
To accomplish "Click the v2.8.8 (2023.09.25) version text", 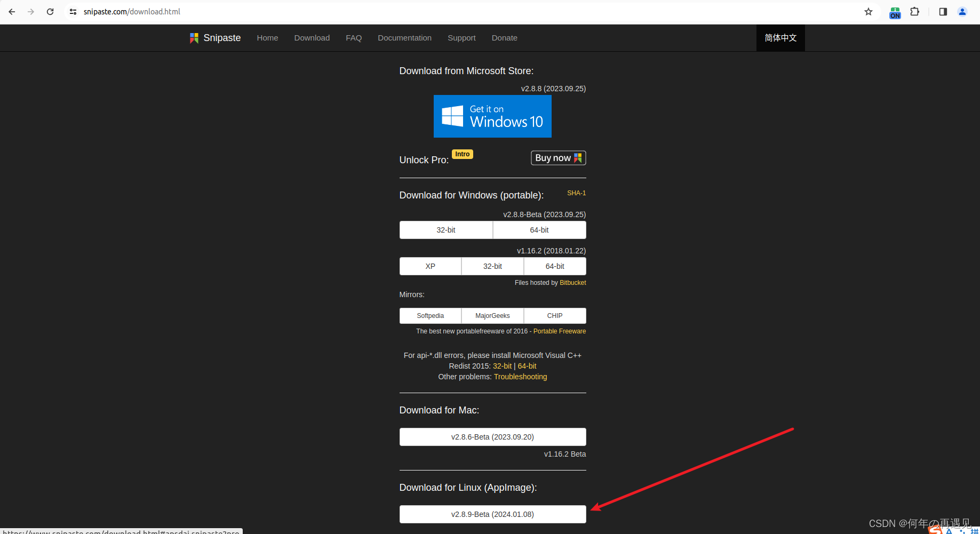I will coord(553,89).
